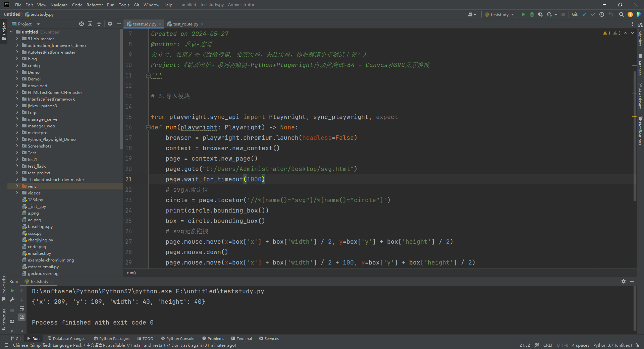The image size is (644, 349).
Task: Open the Notifications side panel
Action: pyautogui.click(x=640, y=131)
